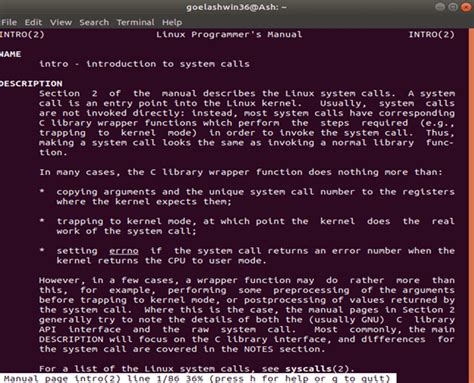Screen dimensions: 474x383
Task: Click the NAME section heading
Action: [x=11, y=54]
